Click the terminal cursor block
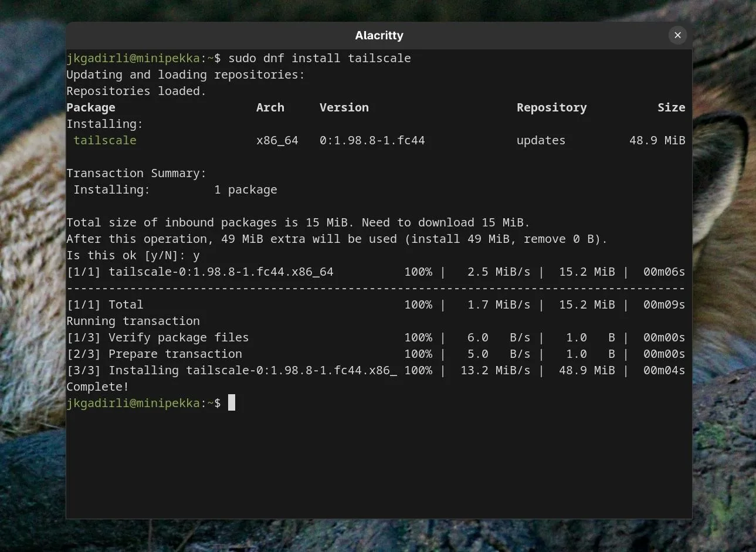This screenshot has height=552, width=756. (232, 402)
